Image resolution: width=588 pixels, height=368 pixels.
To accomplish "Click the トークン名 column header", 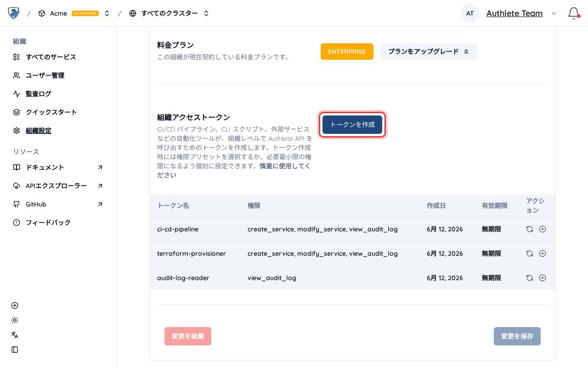I will [x=173, y=206].
